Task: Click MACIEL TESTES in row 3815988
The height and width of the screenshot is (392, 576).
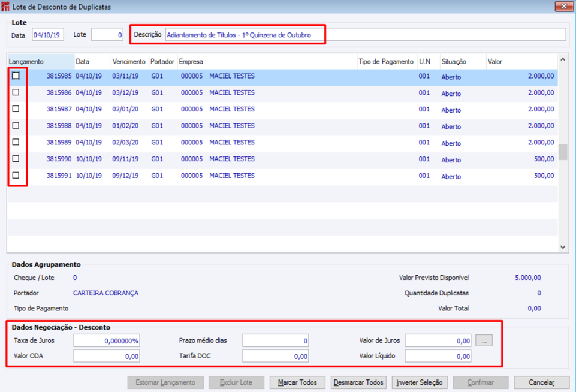Action: click(232, 126)
